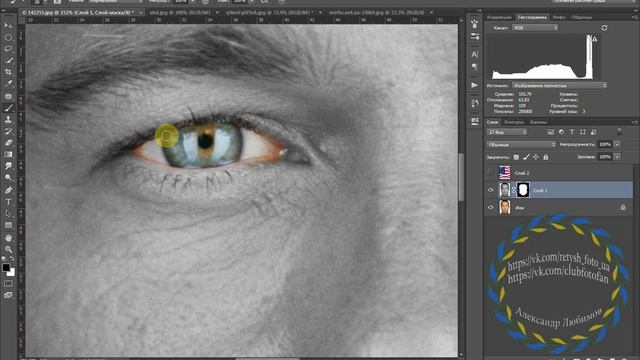The height and width of the screenshot is (360, 640).
Task: Select the Path Selection tool
Action: coord(8,213)
